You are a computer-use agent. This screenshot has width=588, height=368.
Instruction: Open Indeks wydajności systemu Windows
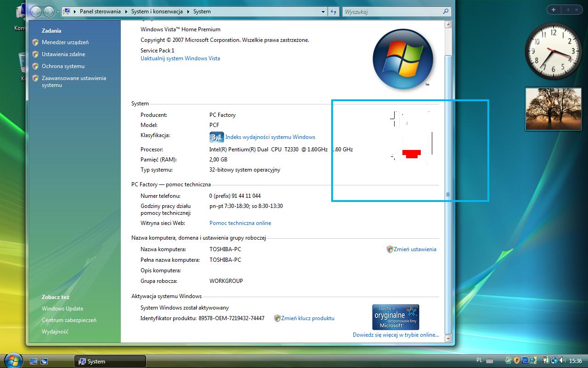(270, 137)
